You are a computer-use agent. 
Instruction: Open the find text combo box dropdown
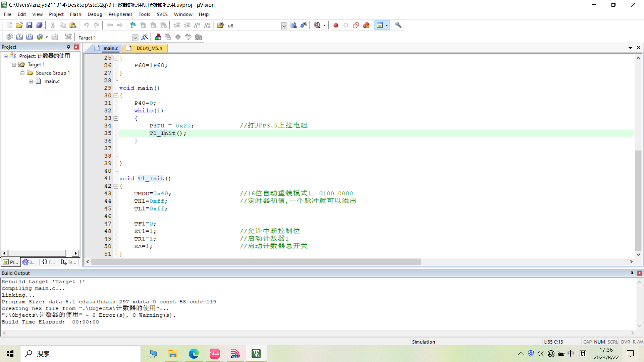284,25
